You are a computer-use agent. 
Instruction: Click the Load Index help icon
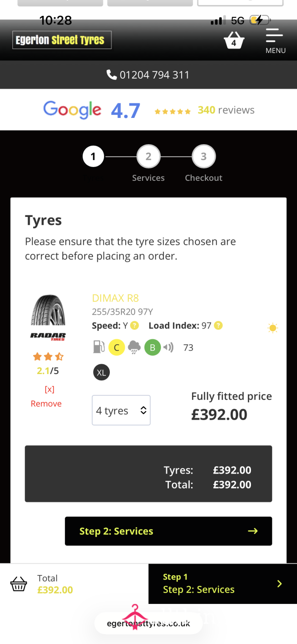coord(218,325)
